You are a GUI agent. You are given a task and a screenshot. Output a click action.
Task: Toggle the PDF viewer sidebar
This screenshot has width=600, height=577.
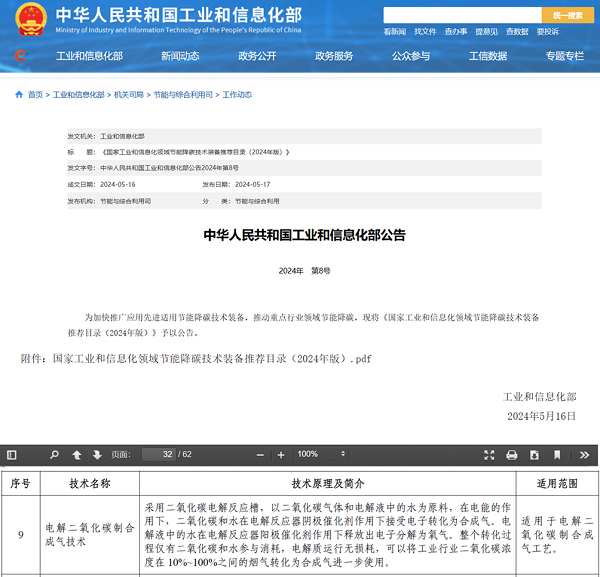click(x=12, y=454)
